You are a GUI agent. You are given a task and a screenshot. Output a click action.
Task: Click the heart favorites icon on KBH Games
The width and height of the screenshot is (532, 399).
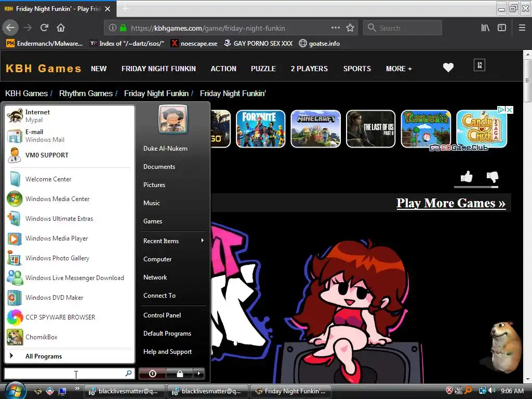click(x=448, y=68)
